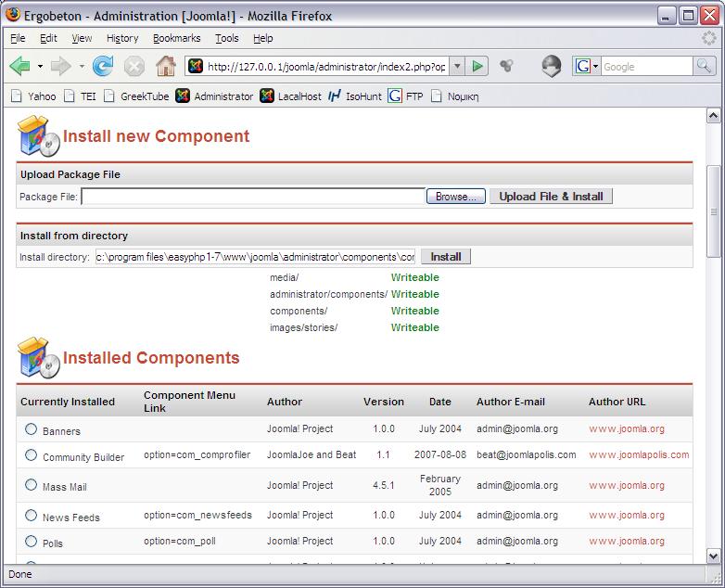Click the Package File input field
This screenshot has width=725, height=588.
(x=253, y=196)
